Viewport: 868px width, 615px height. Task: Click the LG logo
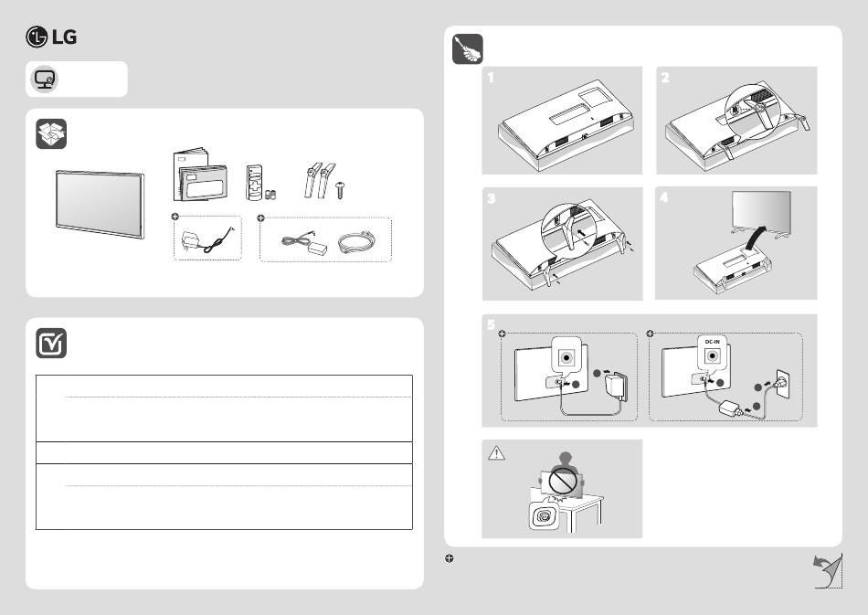51,37
